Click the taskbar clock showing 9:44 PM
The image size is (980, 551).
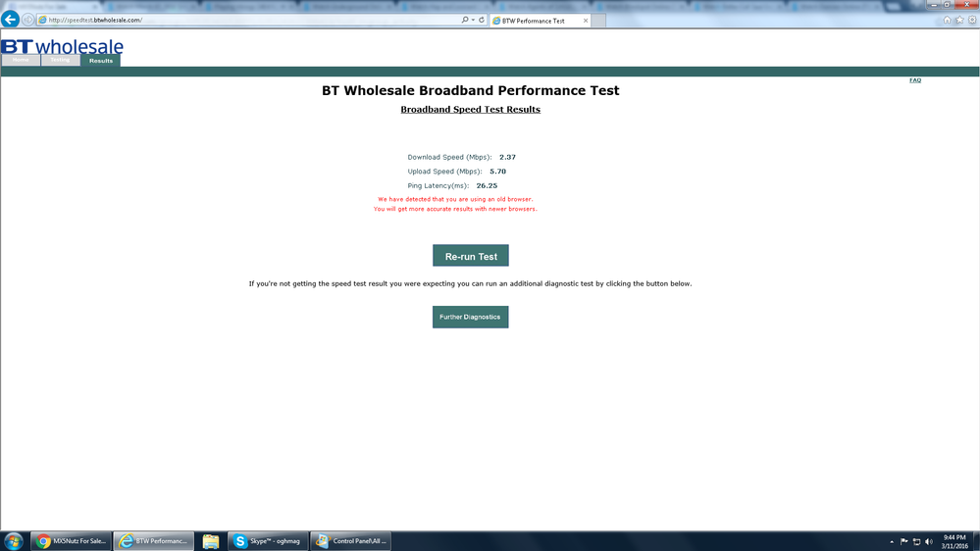(954, 541)
